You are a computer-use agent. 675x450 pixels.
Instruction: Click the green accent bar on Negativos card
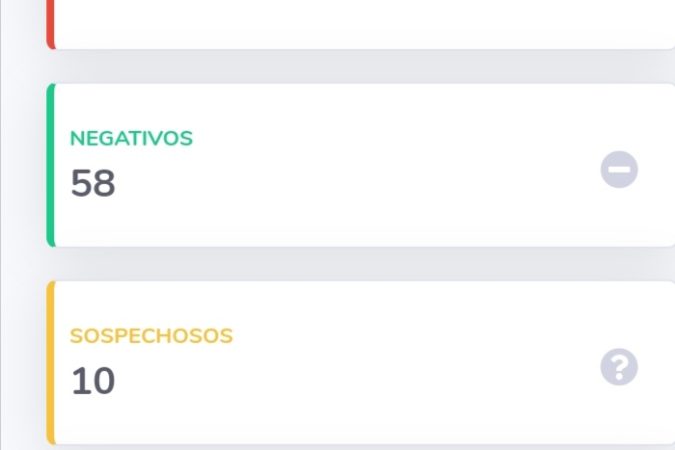tap(50, 165)
